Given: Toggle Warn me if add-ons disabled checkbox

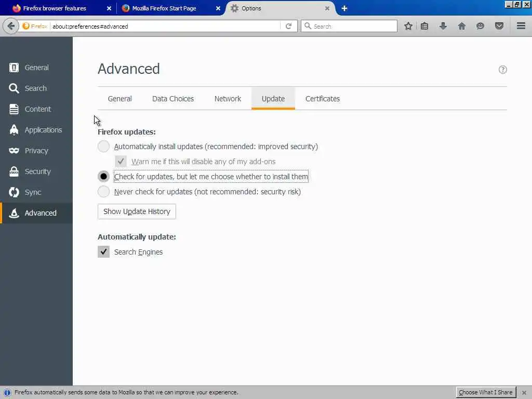Looking at the screenshot, I should (x=121, y=162).
